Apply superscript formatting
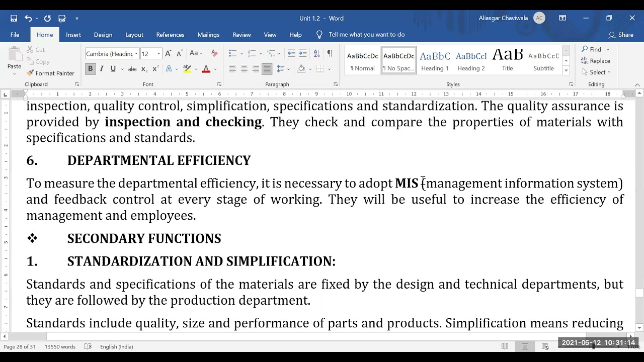The width and height of the screenshot is (644, 362). [x=155, y=69]
